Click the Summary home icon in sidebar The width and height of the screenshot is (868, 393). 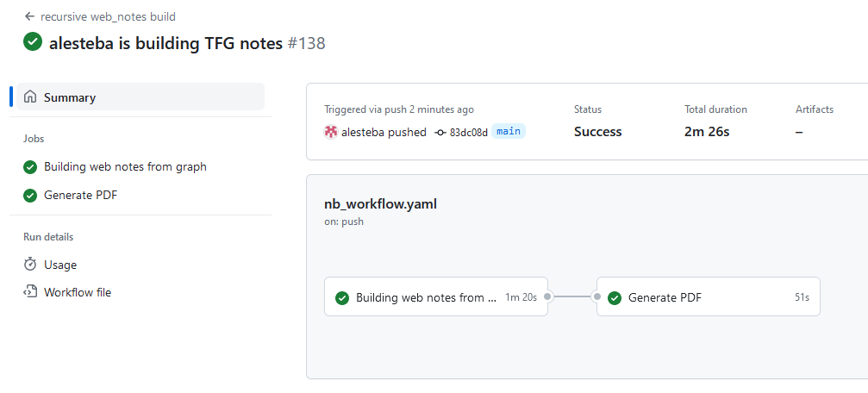coord(30,97)
